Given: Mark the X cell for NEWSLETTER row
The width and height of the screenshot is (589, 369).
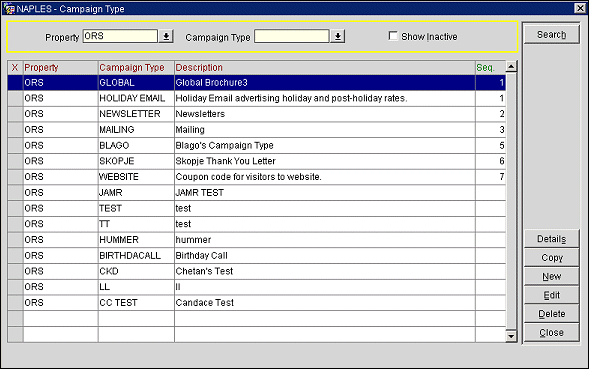Looking at the screenshot, I should tap(15, 114).
